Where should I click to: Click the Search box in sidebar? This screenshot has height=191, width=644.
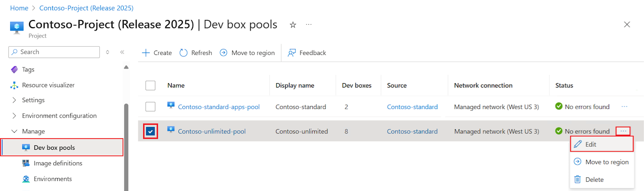(x=54, y=52)
